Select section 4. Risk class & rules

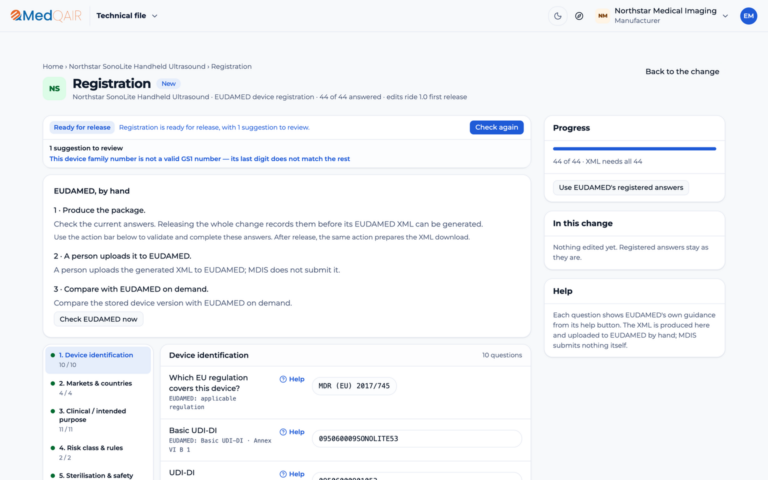click(98, 452)
